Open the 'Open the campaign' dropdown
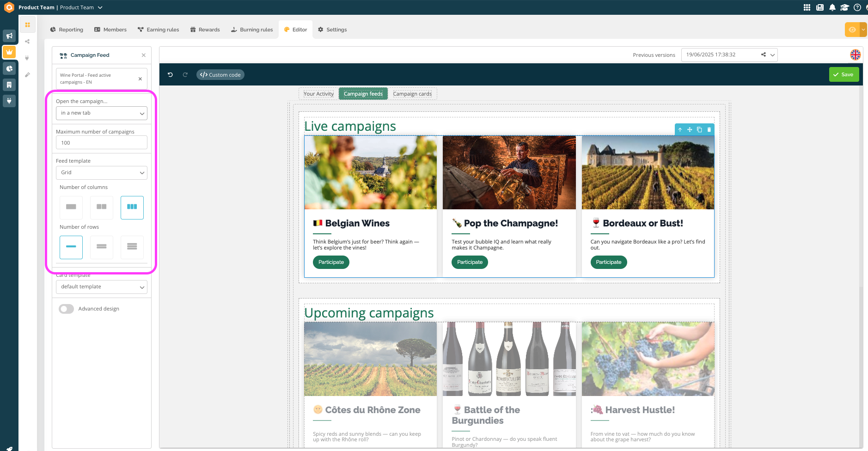 coord(101,113)
